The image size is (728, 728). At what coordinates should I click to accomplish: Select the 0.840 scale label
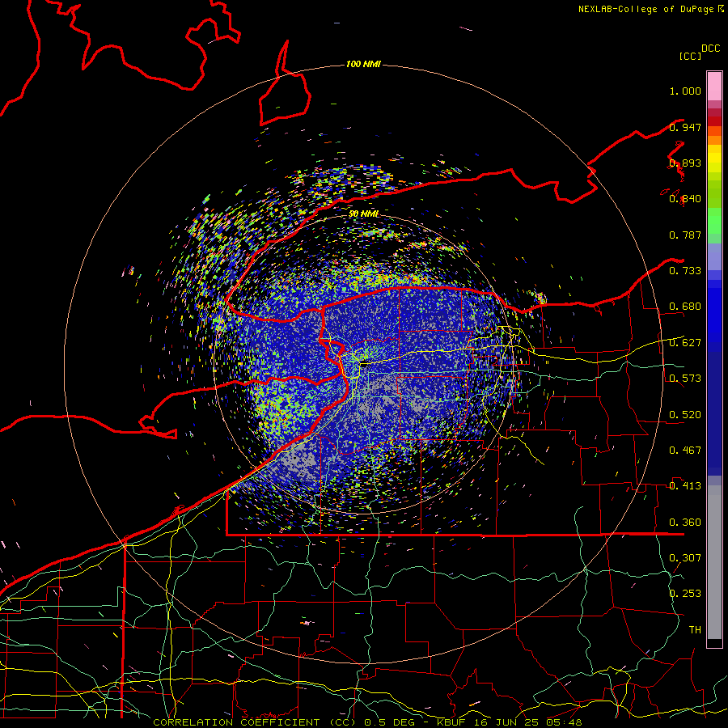click(x=685, y=199)
